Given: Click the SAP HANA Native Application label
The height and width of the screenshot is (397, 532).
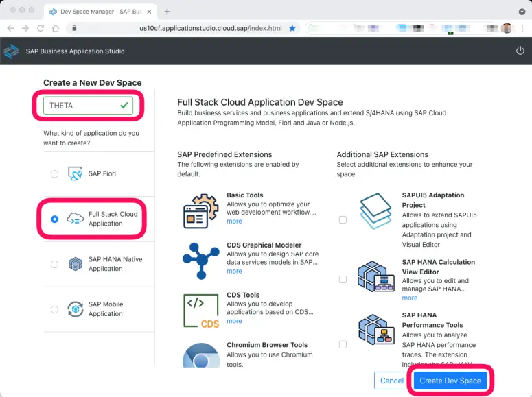Looking at the screenshot, I should click(115, 264).
